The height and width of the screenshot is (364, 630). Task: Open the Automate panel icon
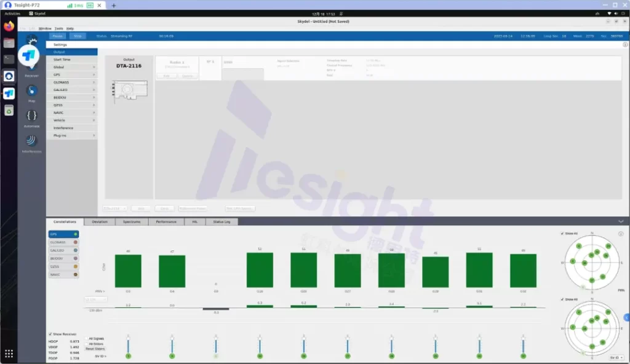click(31, 116)
